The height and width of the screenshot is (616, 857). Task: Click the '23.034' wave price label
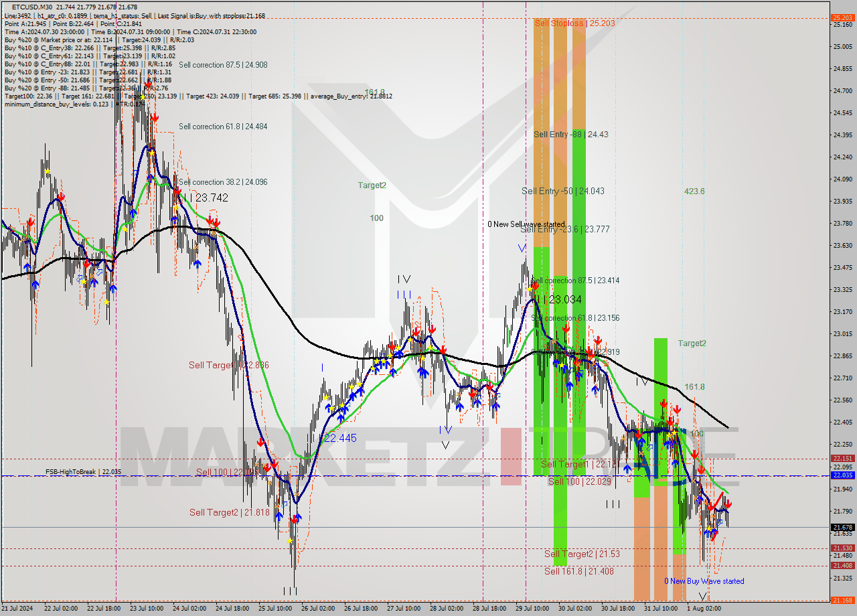565,300
